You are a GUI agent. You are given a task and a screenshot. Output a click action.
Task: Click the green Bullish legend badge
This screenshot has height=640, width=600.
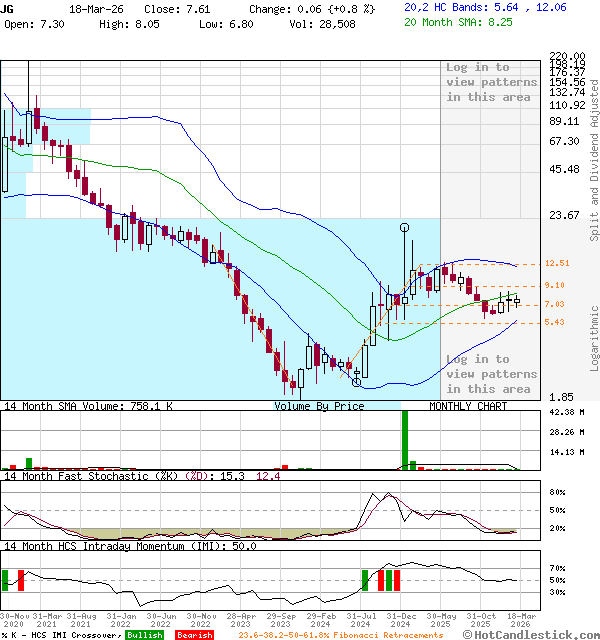tap(145, 635)
